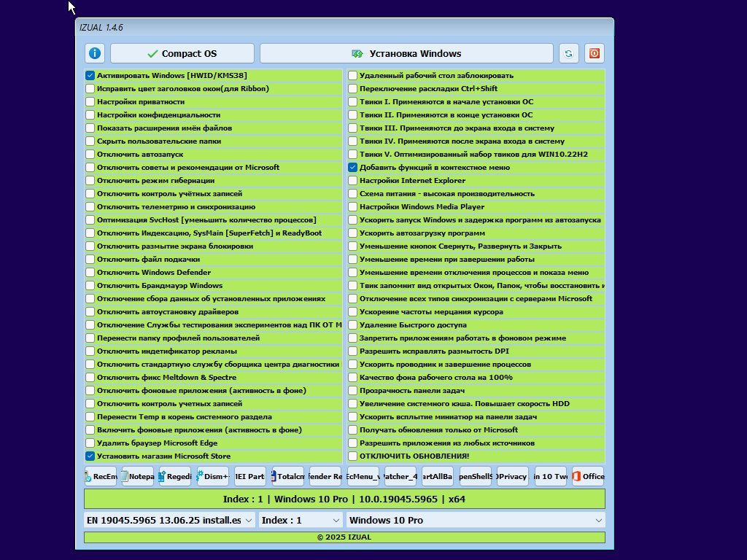Uncheck Добавить функций в контекстное меню
This screenshot has width=747, height=560.
pos(352,167)
